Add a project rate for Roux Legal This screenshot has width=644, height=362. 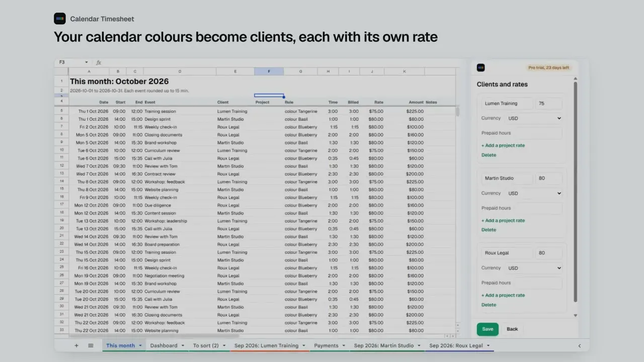click(503, 295)
